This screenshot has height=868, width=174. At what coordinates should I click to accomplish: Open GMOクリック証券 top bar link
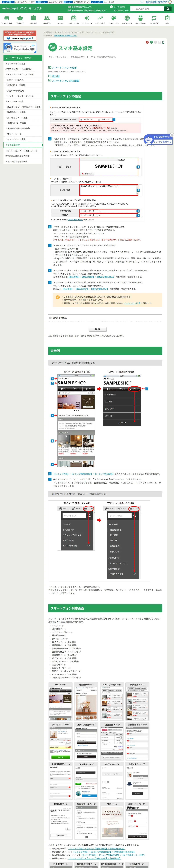[x=55, y=2]
